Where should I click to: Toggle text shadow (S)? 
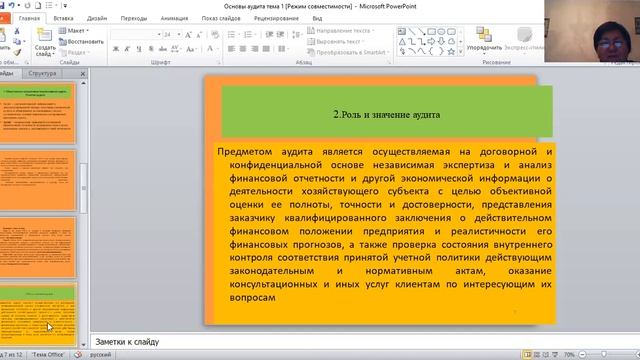click(x=151, y=49)
